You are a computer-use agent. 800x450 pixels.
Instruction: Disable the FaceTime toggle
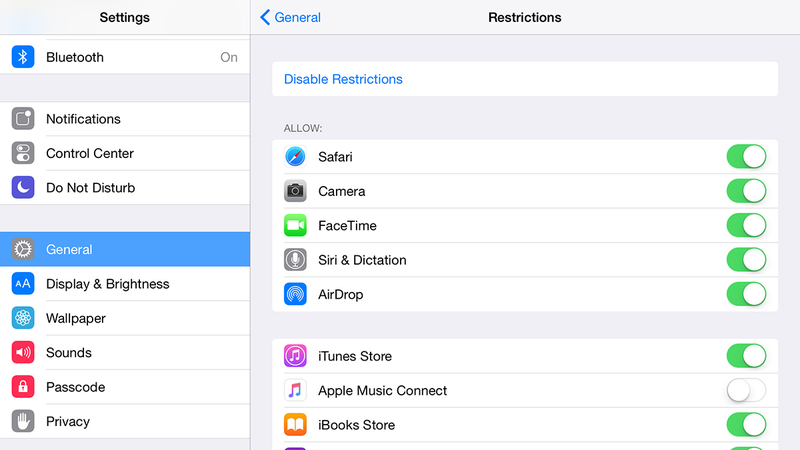746,226
